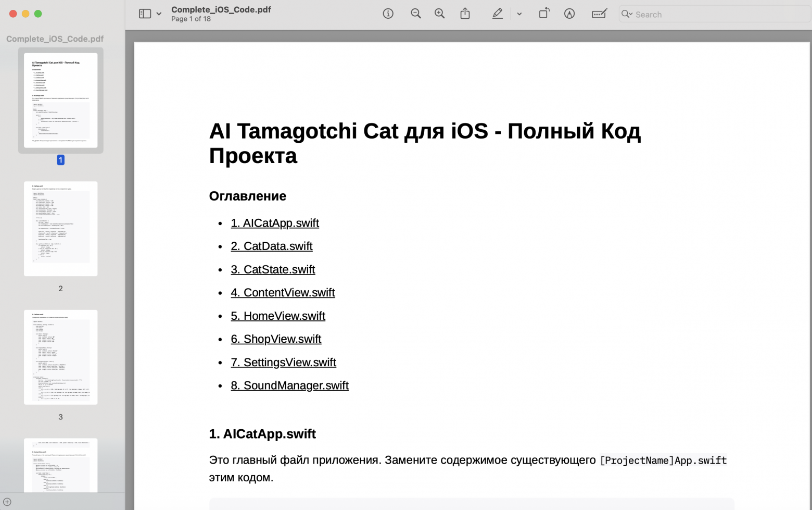Open the form filling tool
The height and width of the screenshot is (510, 812).
pyautogui.click(x=599, y=14)
